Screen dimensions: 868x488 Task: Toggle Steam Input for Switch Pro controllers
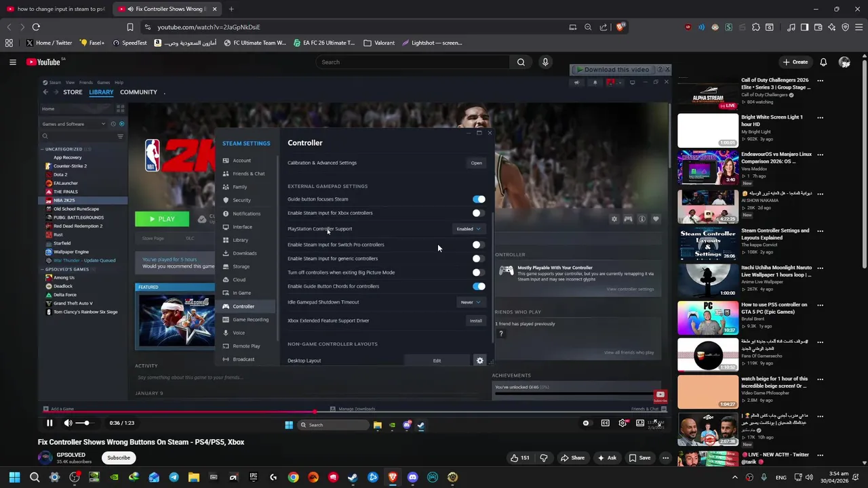click(x=479, y=245)
